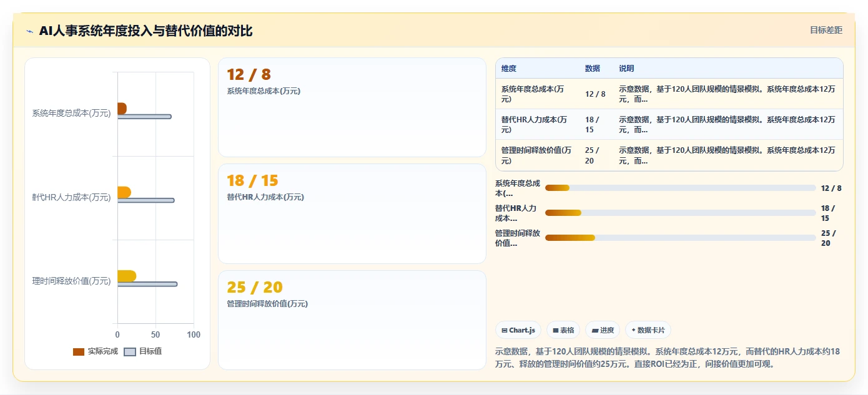
Task: Click the 说明 text in the 替代HR人力成本 row
Action: point(727,124)
